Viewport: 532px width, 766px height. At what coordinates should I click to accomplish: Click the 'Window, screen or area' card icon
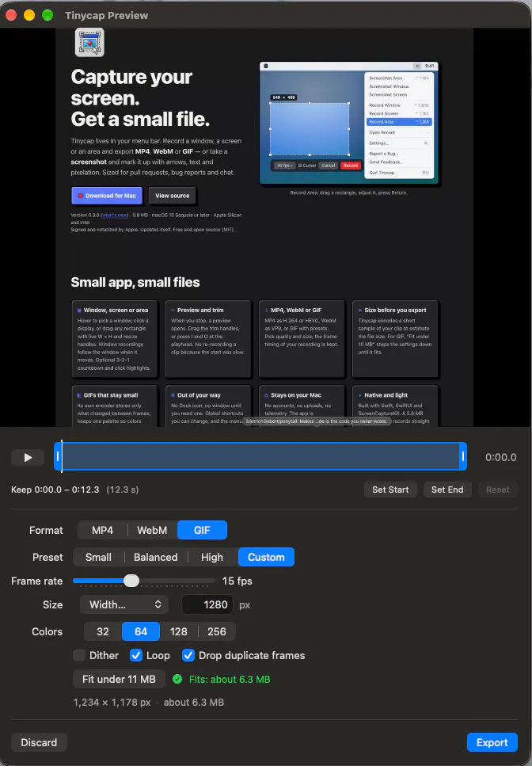point(79,311)
